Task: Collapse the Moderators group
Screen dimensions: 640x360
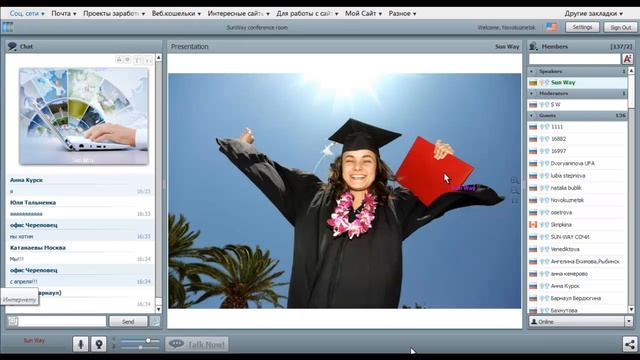Action: tap(531, 93)
